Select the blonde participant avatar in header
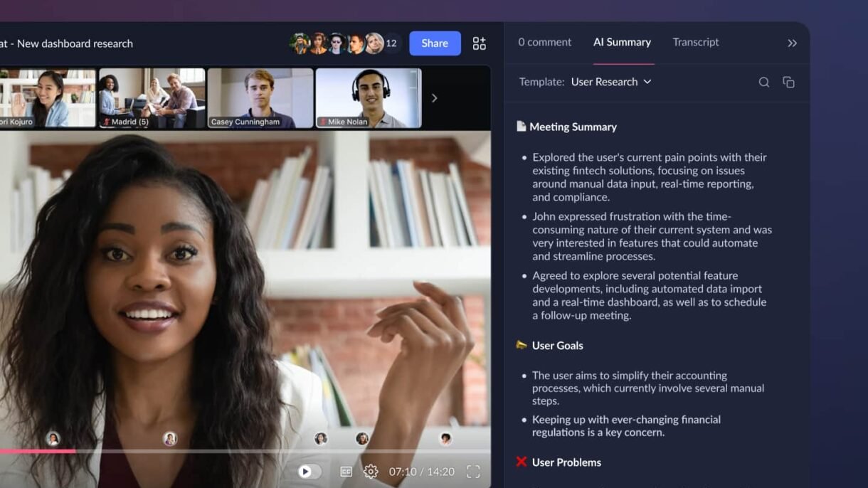This screenshot has width=868, height=488. 374,43
